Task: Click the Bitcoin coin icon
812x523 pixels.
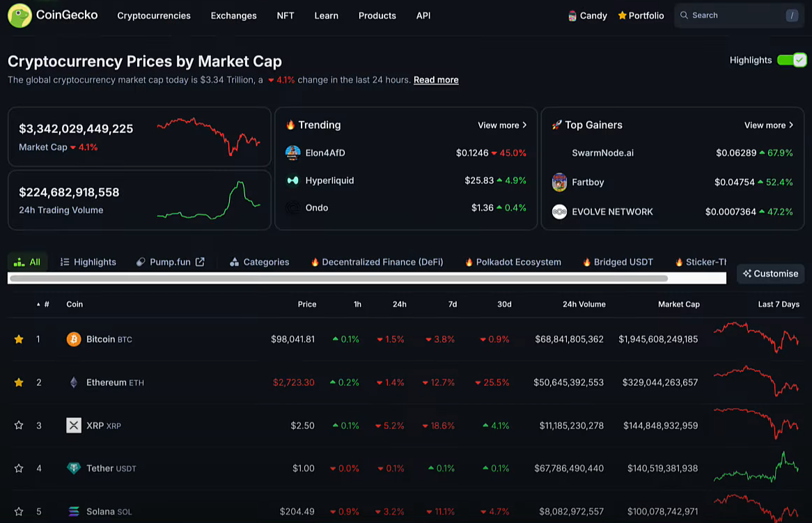Action: click(74, 339)
